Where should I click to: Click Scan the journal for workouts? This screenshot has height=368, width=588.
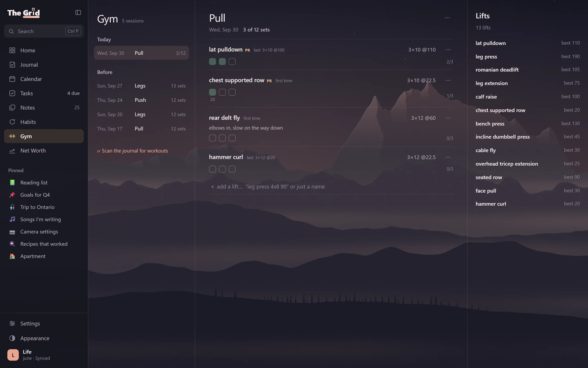coord(133,151)
